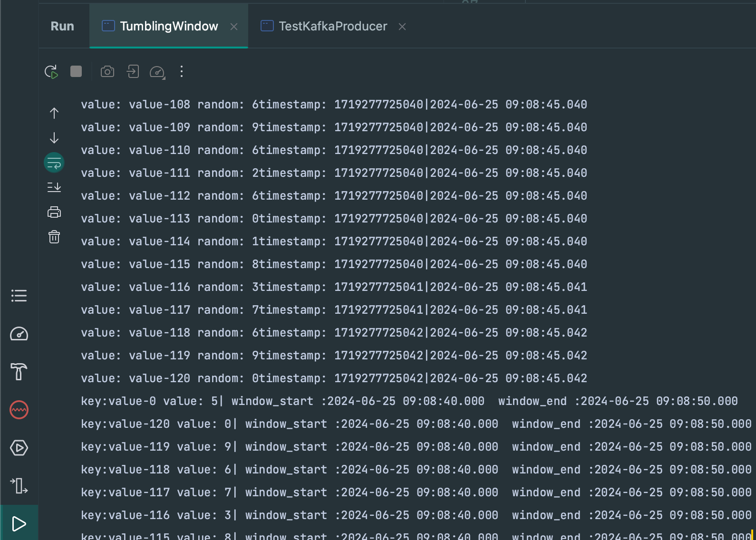
Task: Stop the running process
Action: pos(76,72)
